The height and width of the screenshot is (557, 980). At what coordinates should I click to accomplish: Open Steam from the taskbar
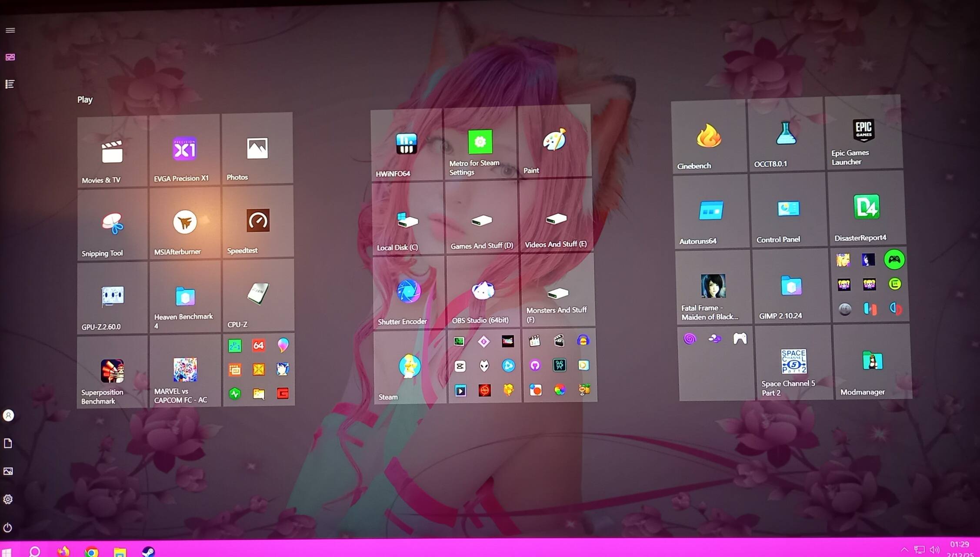[148, 552]
